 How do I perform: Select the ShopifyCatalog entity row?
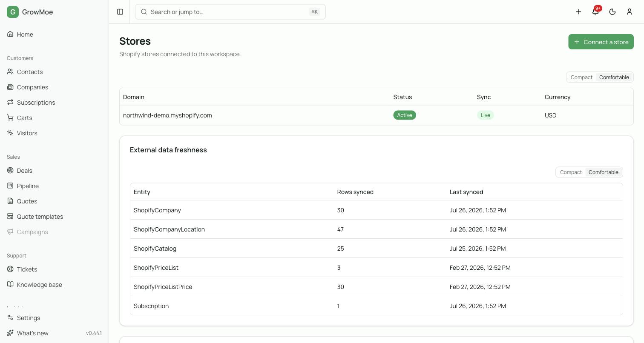click(377, 249)
